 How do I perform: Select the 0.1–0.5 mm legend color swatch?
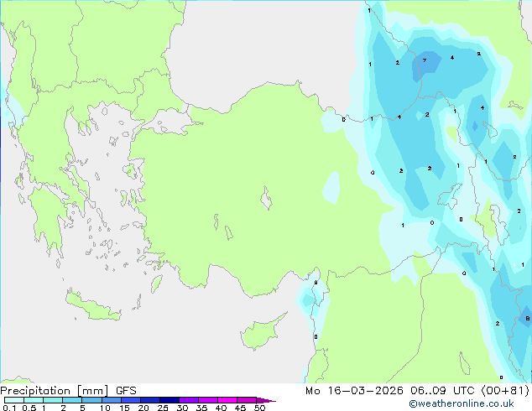[x=14, y=400]
